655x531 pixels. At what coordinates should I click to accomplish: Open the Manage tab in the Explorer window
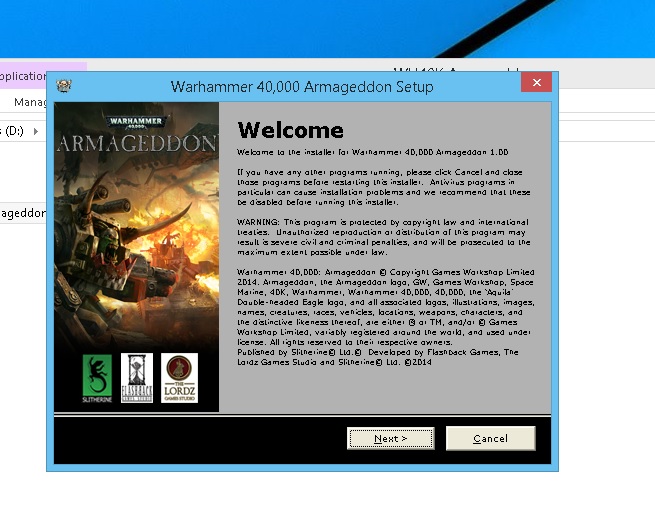click(x=30, y=102)
